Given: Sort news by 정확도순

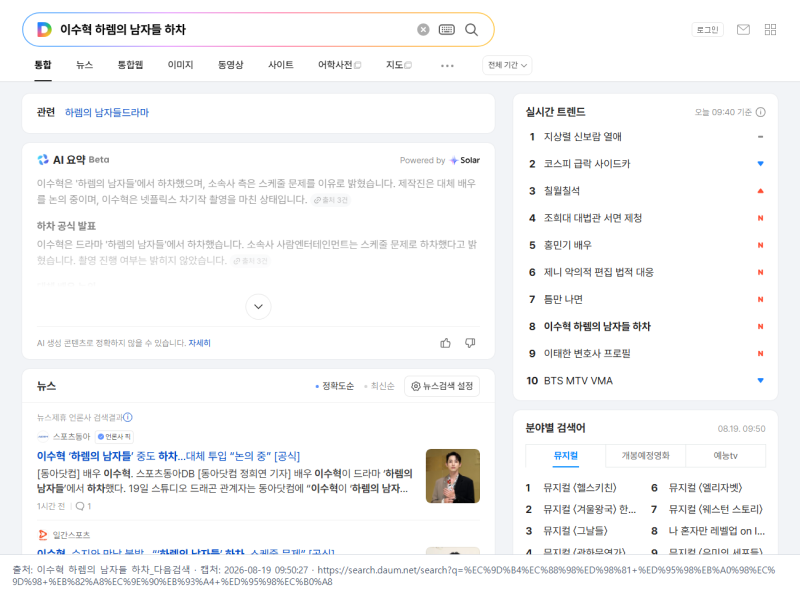Looking at the screenshot, I should [335, 386].
